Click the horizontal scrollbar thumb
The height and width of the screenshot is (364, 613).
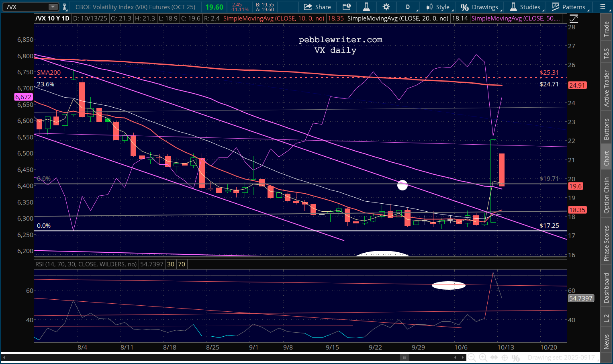[405, 358]
